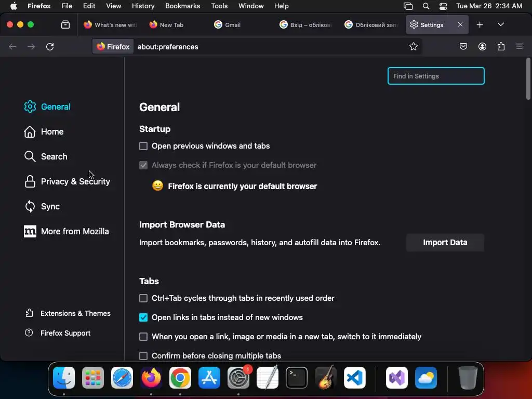This screenshot has height=399, width=532.
Task: Open the Edit menu
Action: point(89,6)
